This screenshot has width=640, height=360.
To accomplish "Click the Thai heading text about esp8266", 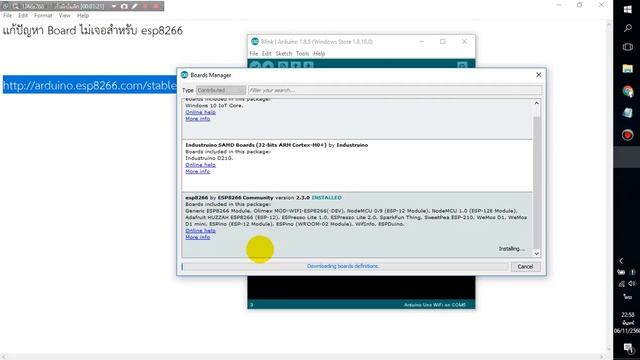I will (93, 30).
